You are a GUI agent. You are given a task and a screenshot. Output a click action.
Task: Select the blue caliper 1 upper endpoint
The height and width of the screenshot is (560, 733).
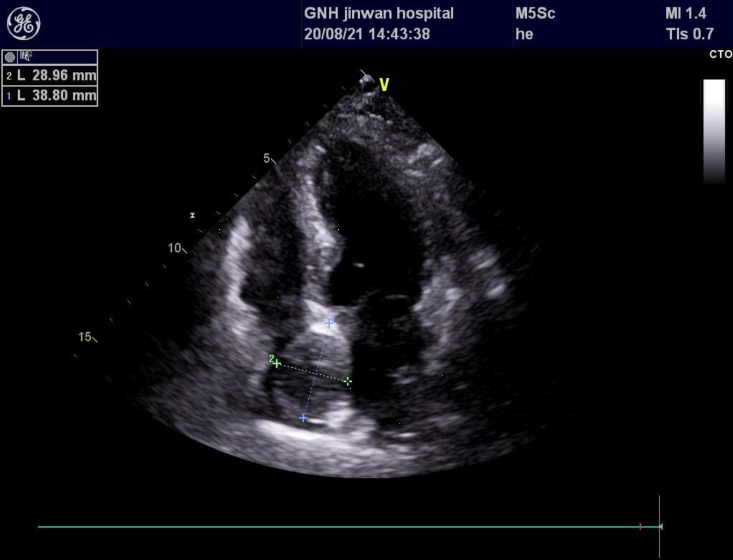[329, 323]
